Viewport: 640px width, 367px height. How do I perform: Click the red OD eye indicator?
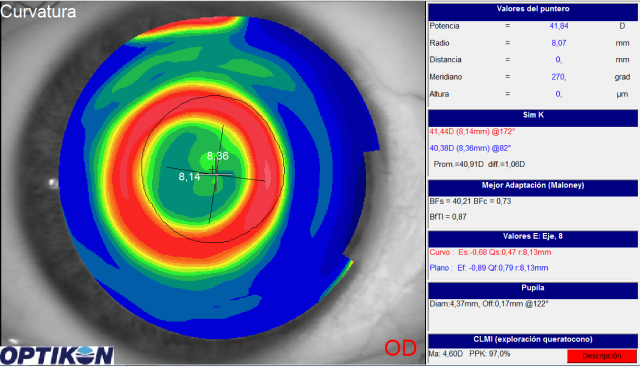pyautogui.click(x=400, y=348)
